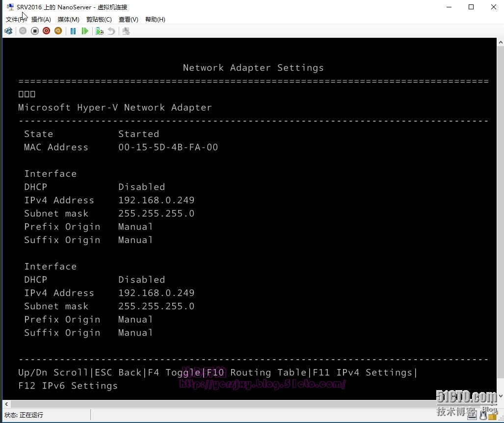
Task: Open the 媒体(M) menu
Action: [x=69, y=20]
